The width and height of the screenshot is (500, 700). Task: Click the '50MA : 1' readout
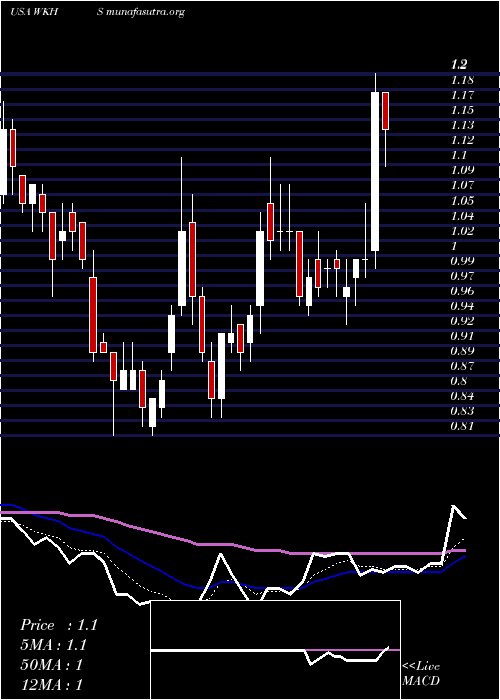(x=51, y=665)
